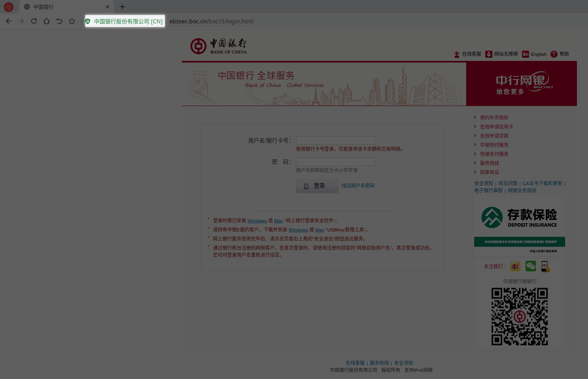Switch language to English

pyautogui.click(x=539, y=54)
